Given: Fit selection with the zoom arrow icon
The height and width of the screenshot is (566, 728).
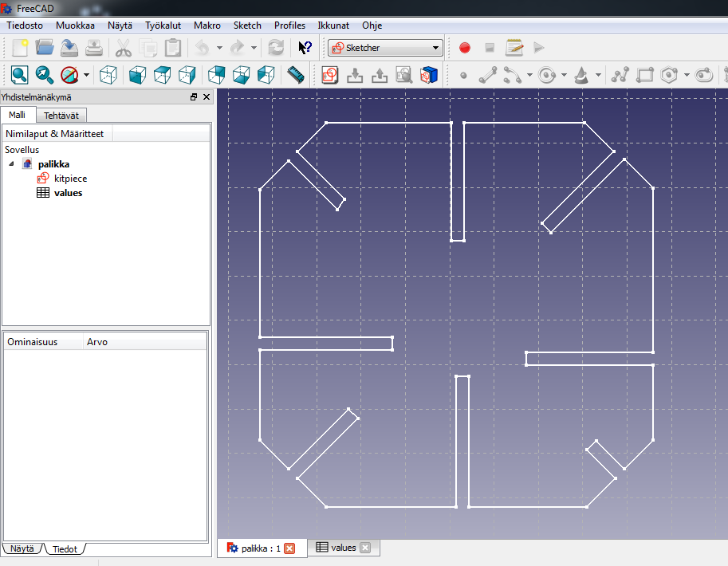Looking at the screenshot, I should pyautogui.click(x=45, y=75).
